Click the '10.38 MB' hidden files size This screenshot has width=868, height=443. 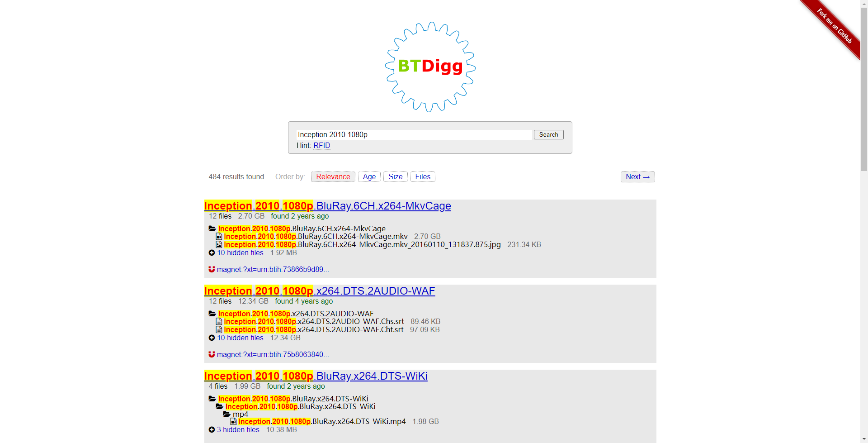(282, 429)
